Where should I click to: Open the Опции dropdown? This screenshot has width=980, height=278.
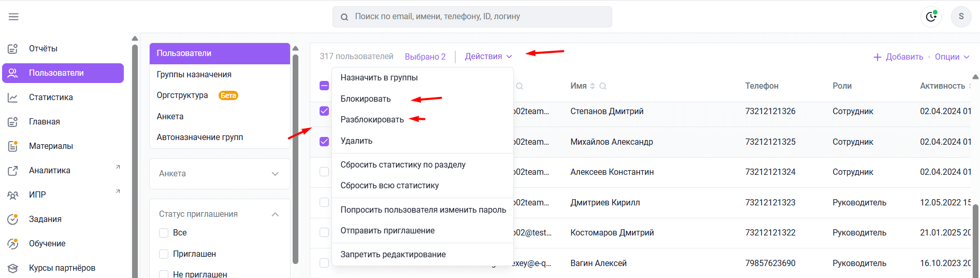click(x=952, y=57)
